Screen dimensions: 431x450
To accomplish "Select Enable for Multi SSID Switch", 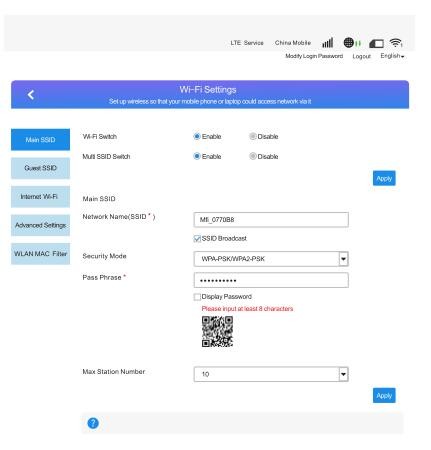I will (197, 156).
